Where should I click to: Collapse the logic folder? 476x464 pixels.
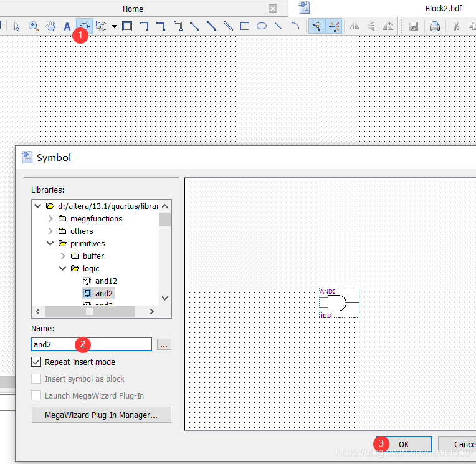62,268
